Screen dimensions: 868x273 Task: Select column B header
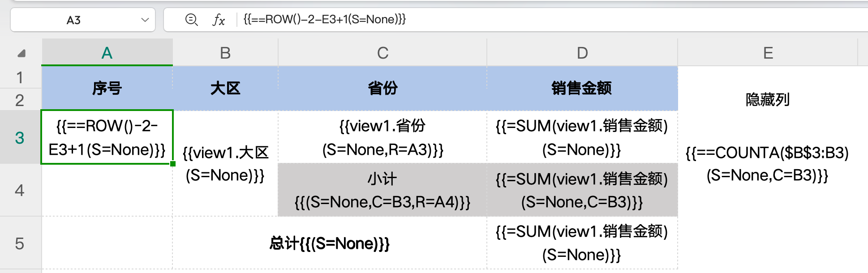(225, 53)
